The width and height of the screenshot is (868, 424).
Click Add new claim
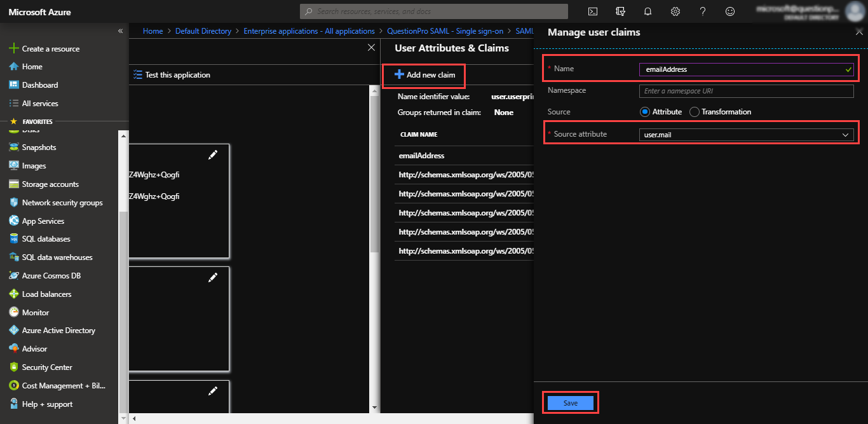[424, 75]
